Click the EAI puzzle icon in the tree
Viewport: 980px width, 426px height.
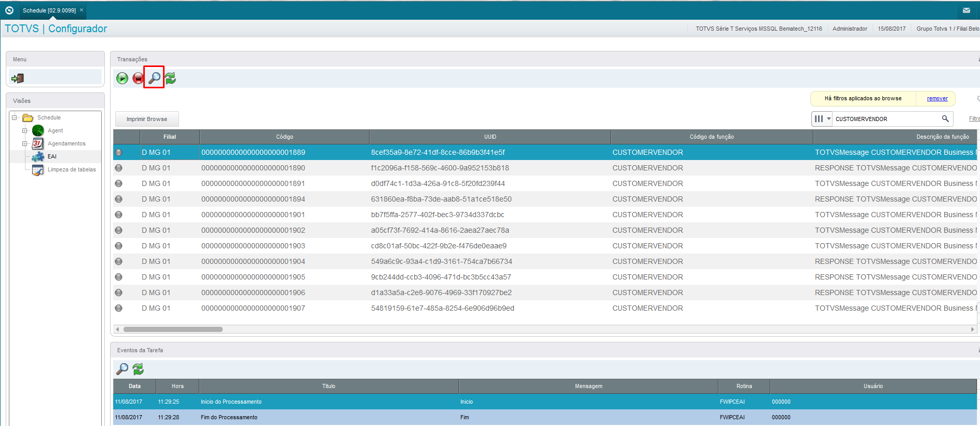coord(38,156)
